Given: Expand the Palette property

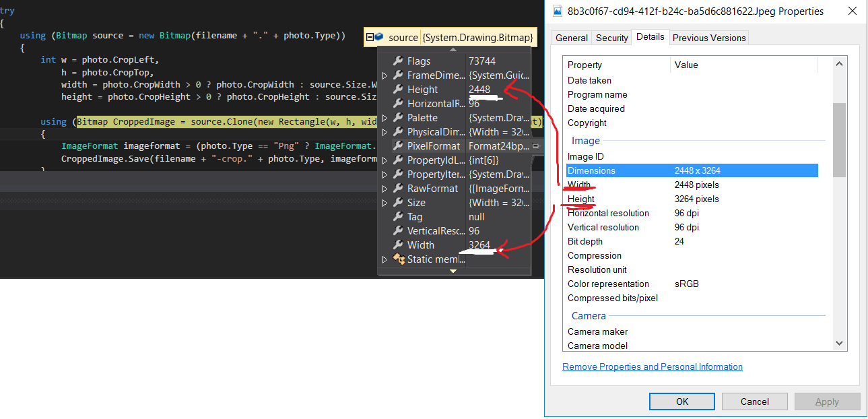Looking at the screenshot, I should [x=386, y=117].
